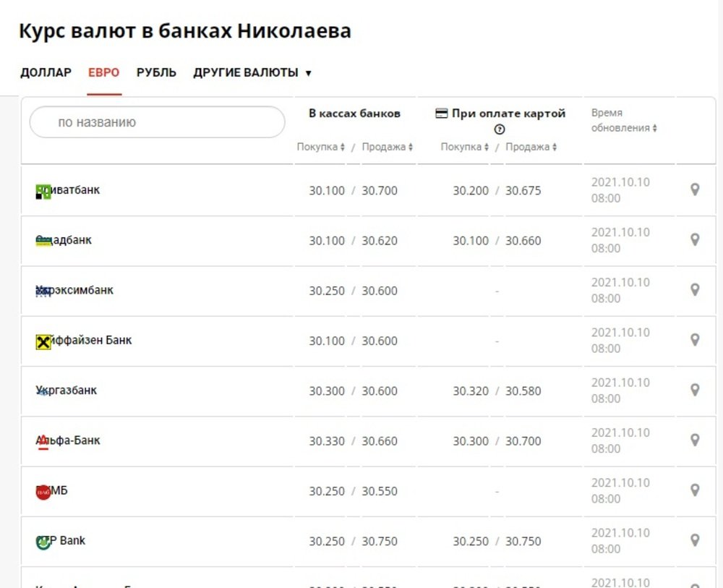Click the Укрэксимбанк logo icon

43,291
